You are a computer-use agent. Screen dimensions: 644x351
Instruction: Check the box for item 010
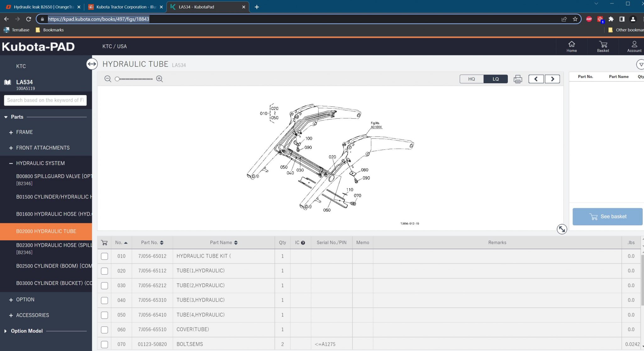point(104,256)
